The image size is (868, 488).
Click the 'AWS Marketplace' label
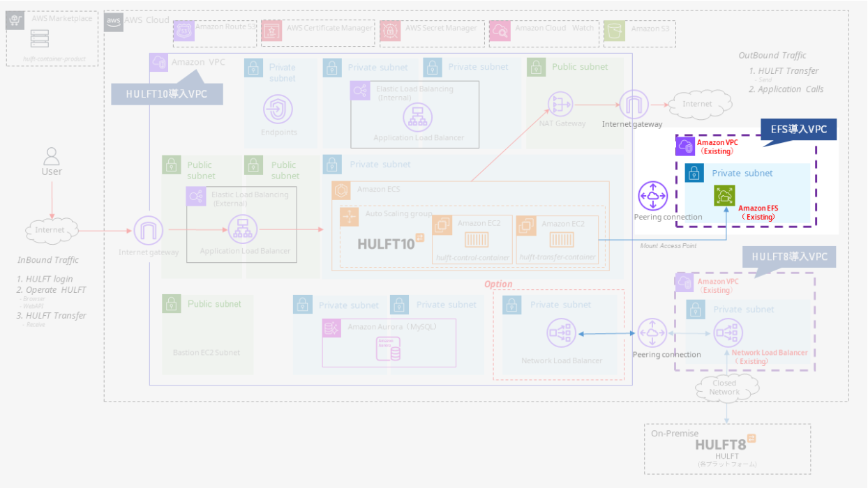click(x=61, y=18)
